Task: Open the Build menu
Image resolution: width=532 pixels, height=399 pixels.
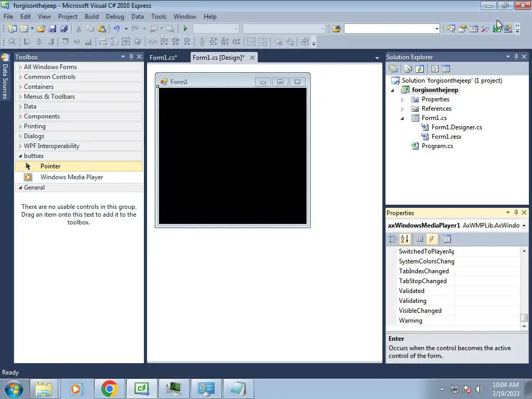Action: point(91,16)
